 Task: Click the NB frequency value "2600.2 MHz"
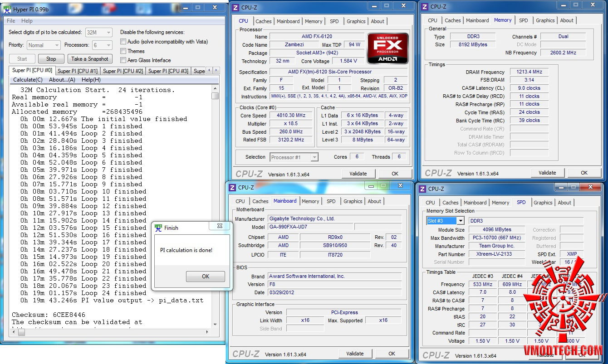[x=563, y=53]
